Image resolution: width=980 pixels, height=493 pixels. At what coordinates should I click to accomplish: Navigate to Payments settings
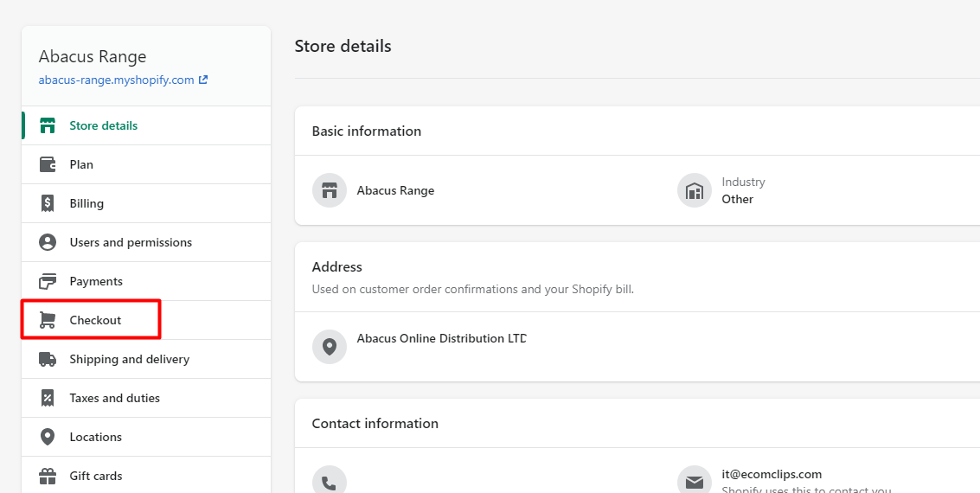[x=146, y=281]
